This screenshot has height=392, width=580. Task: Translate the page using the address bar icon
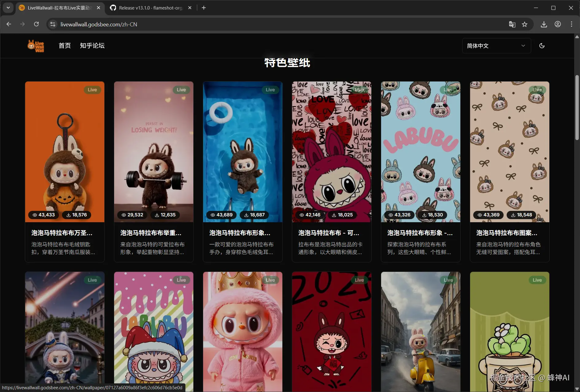coord(512,24)
